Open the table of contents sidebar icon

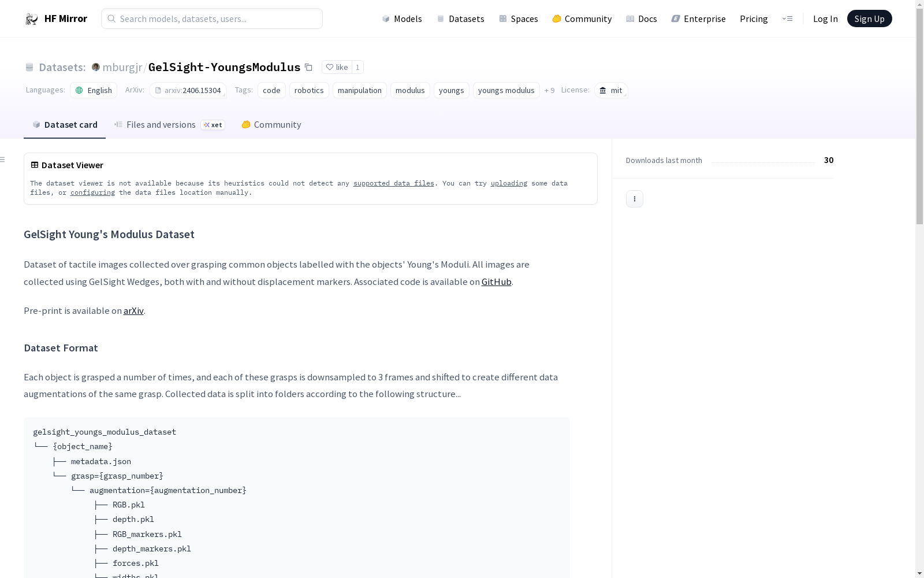coord(3,160)
